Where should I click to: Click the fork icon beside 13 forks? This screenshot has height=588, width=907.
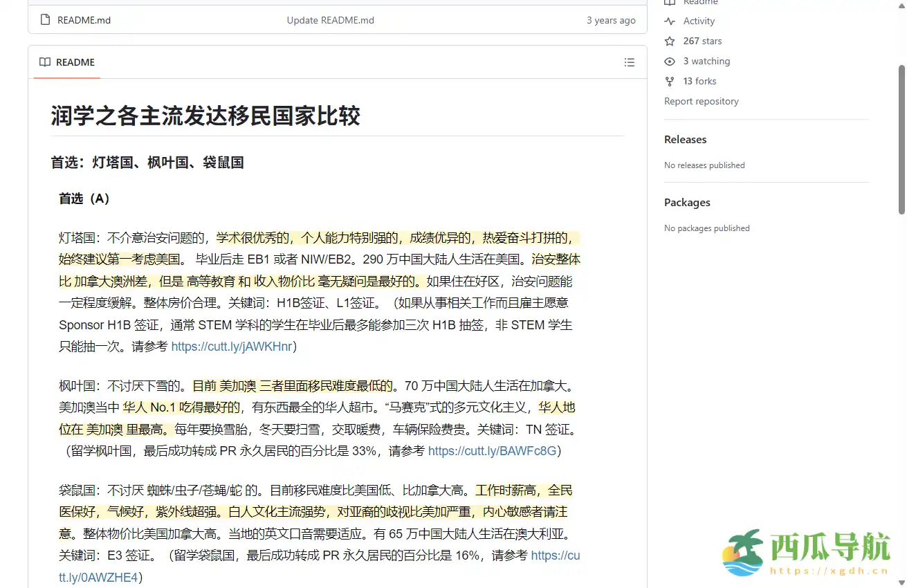pos(669,81)
